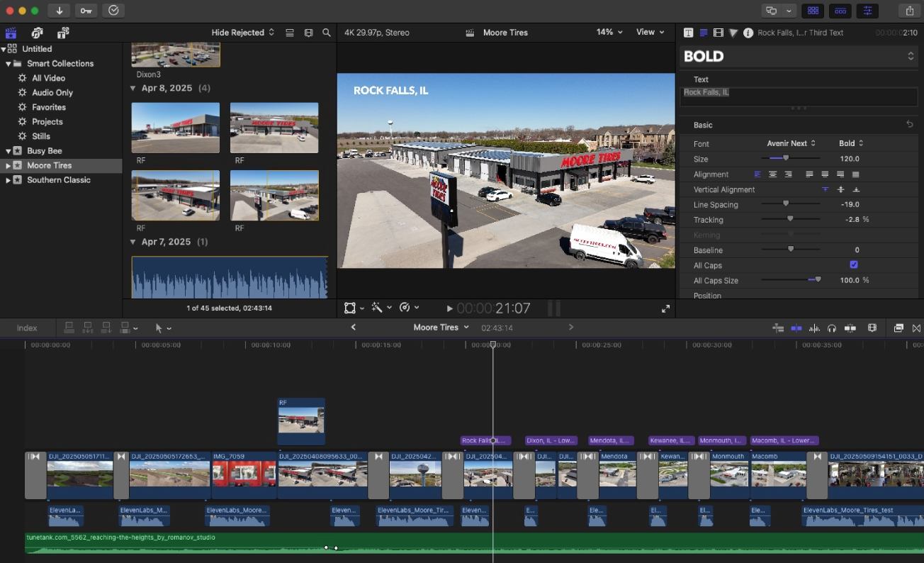The width and height of the screenshot is (924, 563).
Task: Open the Keyword Editor key icon
Action: [86, 11]
